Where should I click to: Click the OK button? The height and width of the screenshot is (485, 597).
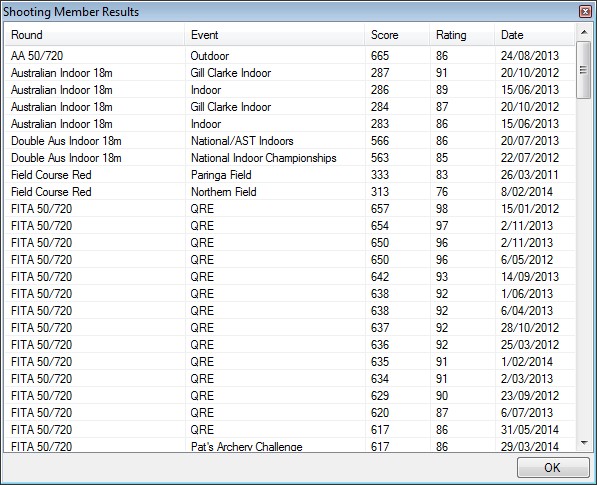pyautogui.click(x=553, y=467)
